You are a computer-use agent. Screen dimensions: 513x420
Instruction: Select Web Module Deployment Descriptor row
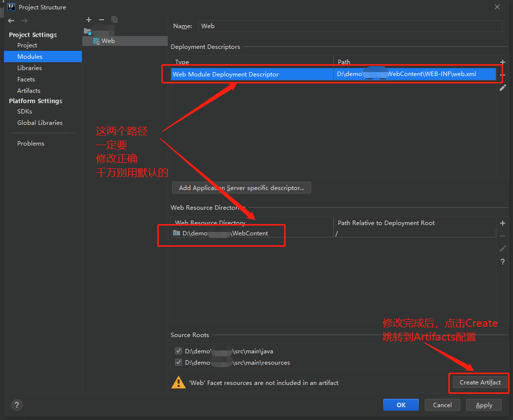point(333,74)
